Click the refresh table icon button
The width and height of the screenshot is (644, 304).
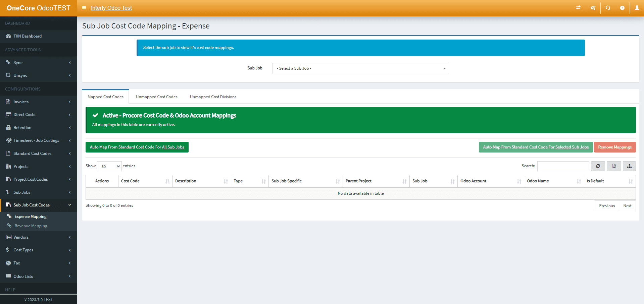click(x=598, y=166)
